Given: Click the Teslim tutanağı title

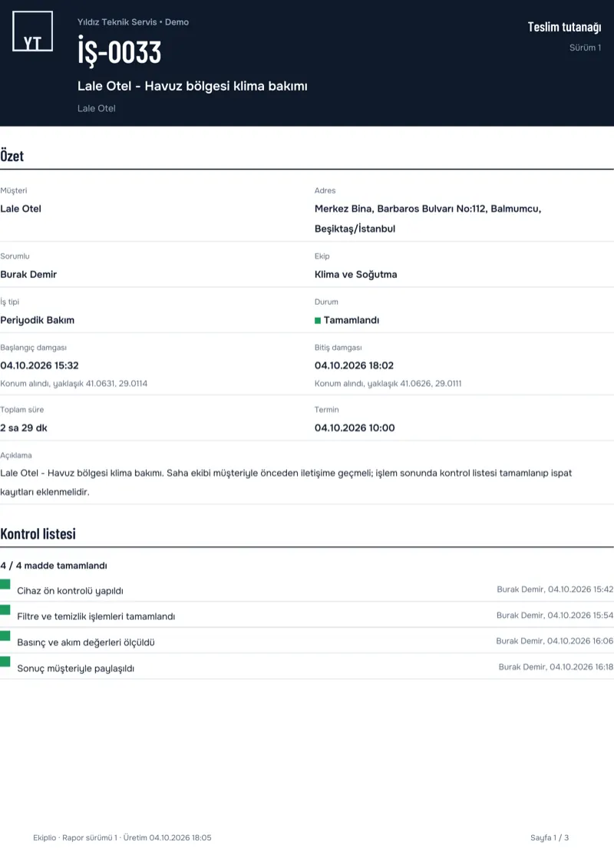Looking at the screenshot, I should [564, 27].
